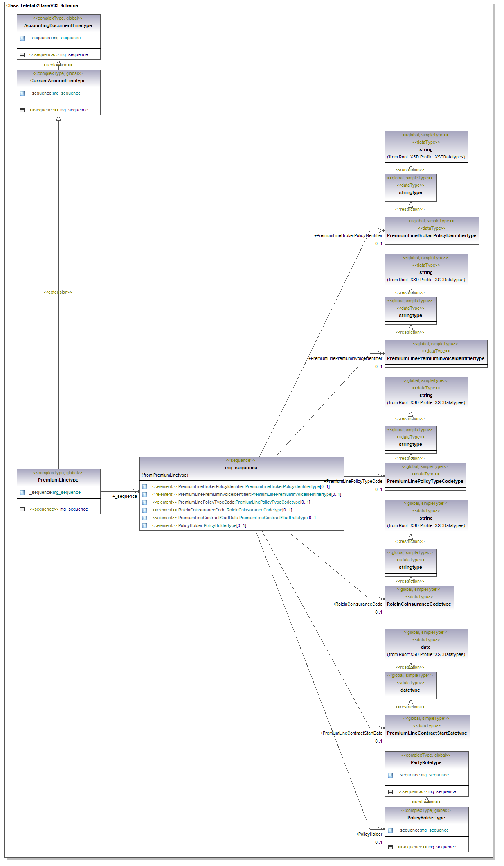Click the _sequence attribute icon in PremiumLinetype

pyautogui.click(x=22, y=493)
